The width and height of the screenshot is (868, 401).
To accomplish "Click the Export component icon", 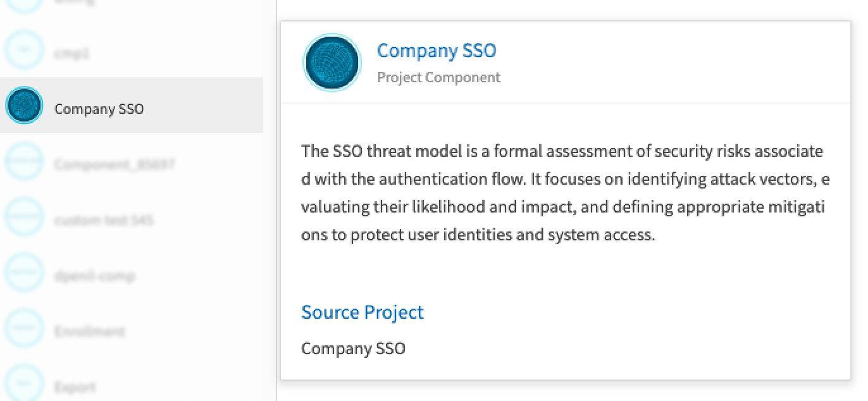I will coord(24,383).
